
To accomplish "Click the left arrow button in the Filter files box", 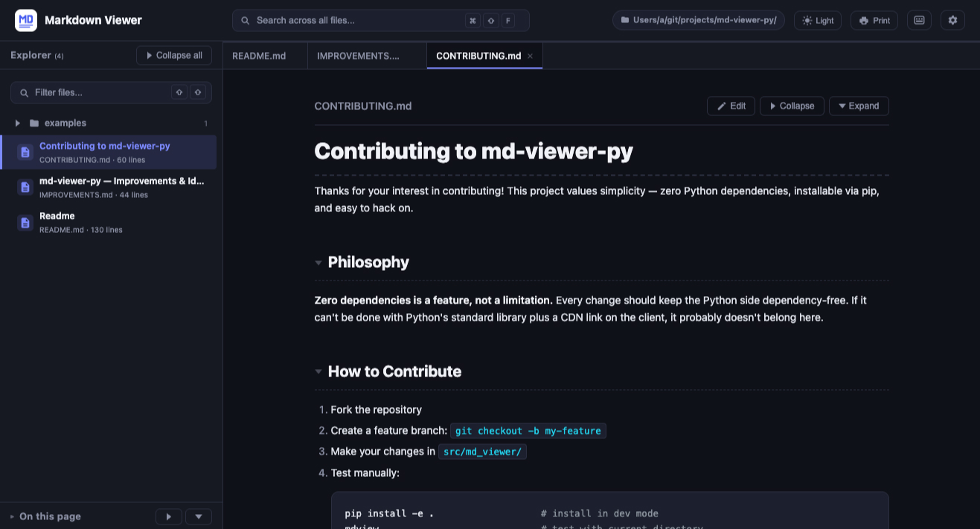I will (179, 92).
